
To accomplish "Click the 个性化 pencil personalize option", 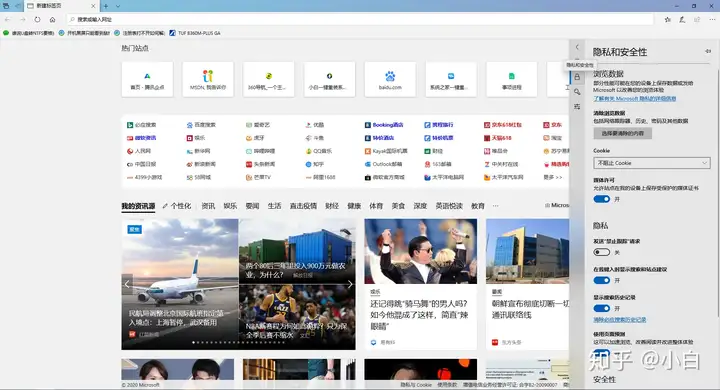I will tap(177, 206).
